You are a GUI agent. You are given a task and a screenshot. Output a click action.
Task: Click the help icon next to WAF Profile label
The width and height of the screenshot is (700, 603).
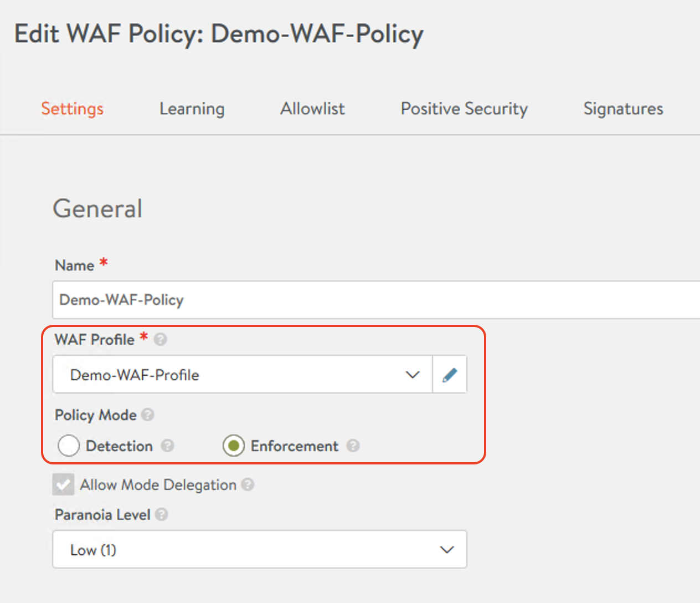[x=161, y=339]
